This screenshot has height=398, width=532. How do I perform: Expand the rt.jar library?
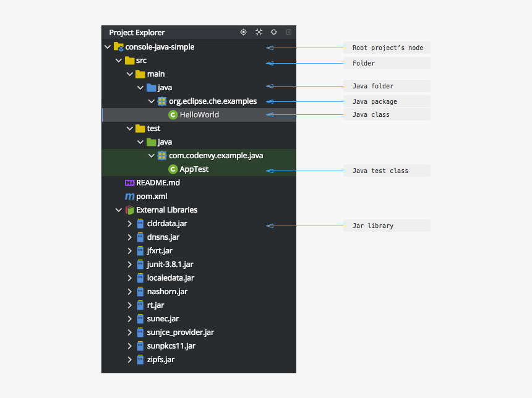130,305
